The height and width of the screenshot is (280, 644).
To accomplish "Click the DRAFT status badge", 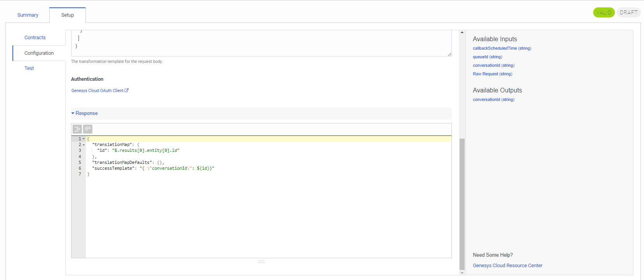I will (628, 12).
